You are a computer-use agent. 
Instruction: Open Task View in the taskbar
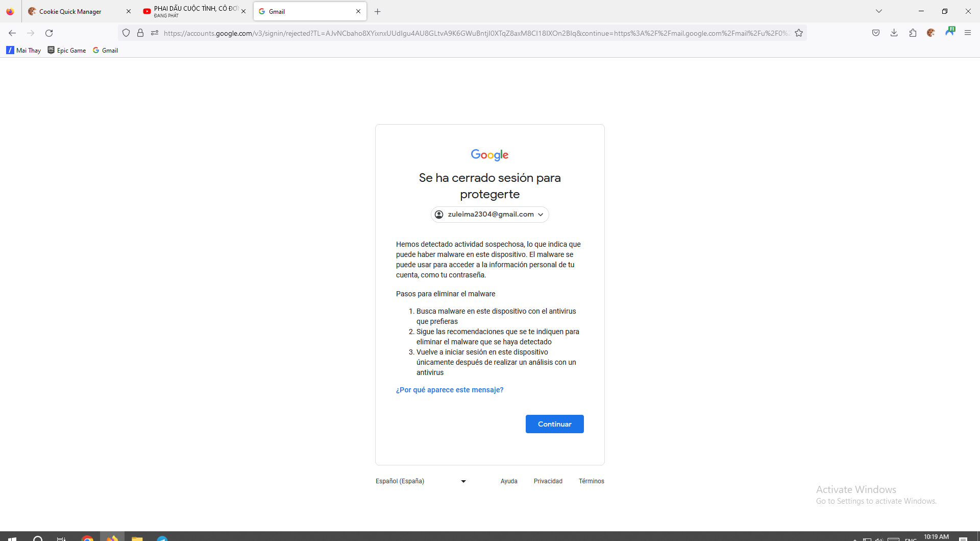click(61, 538)
